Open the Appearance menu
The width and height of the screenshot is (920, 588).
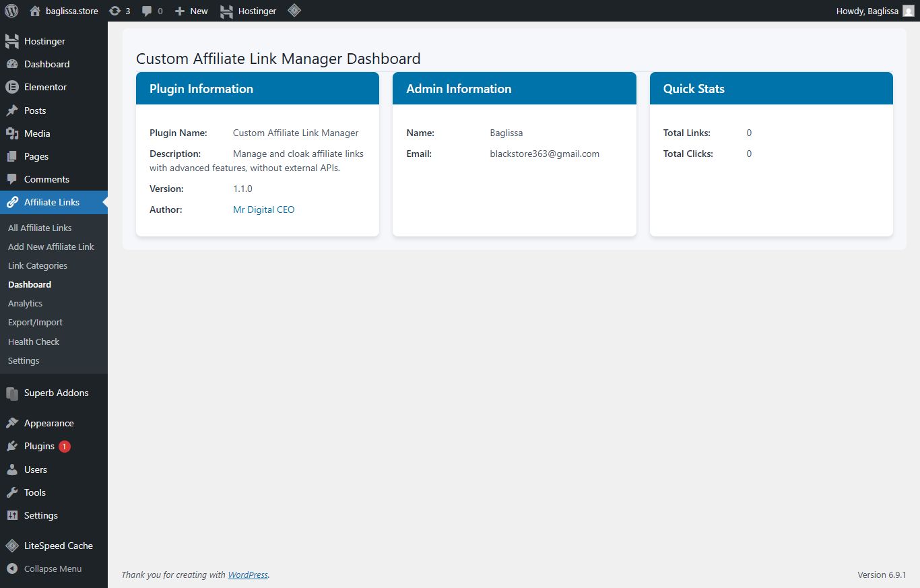point(48,423)
